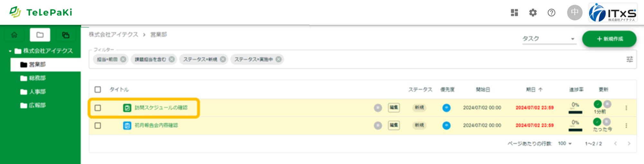Open settings gear icon

tap(533, 13)
